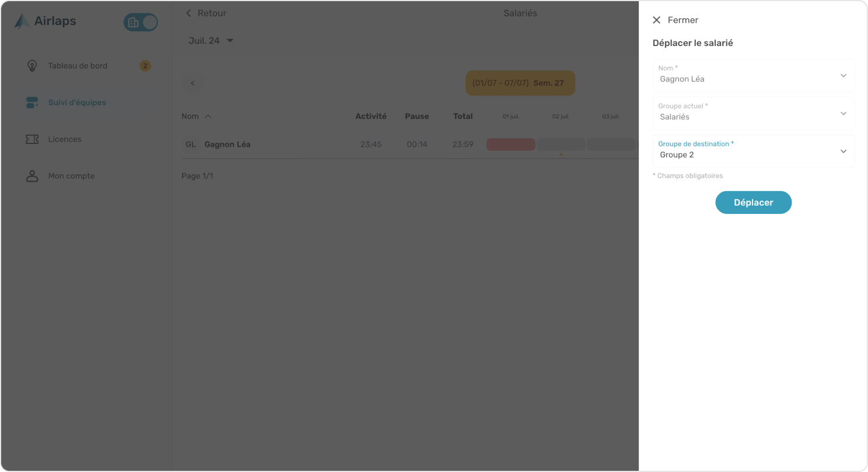Click the 03 juil. activity bar

pyautogui.click(x=611, y=145)
